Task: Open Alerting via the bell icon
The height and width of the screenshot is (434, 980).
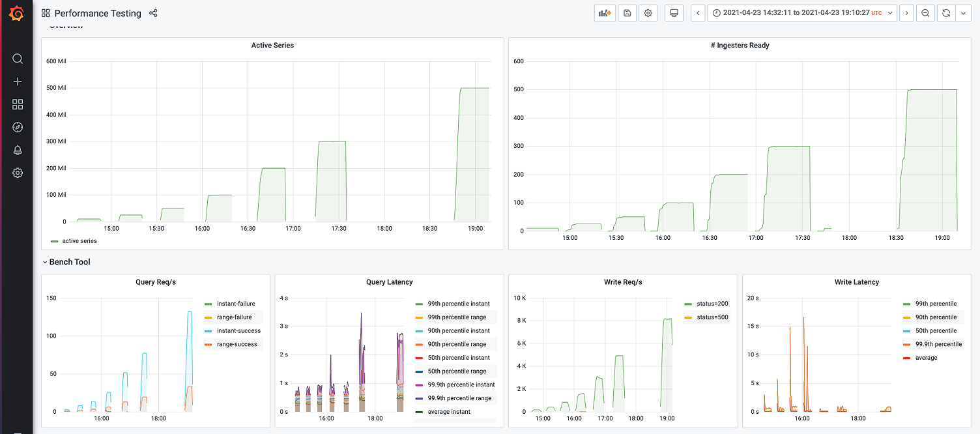Action: point(17,150)
